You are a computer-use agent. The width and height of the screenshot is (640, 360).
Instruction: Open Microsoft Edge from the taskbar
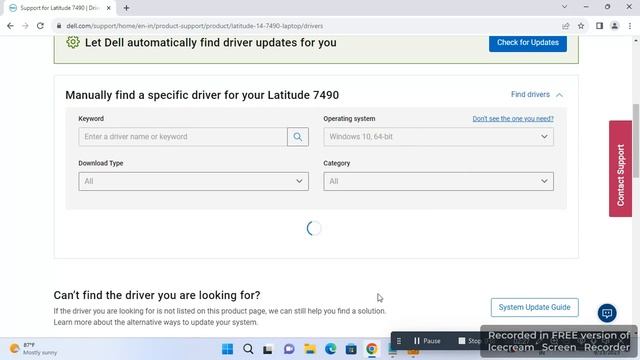(x=330, y=349)
